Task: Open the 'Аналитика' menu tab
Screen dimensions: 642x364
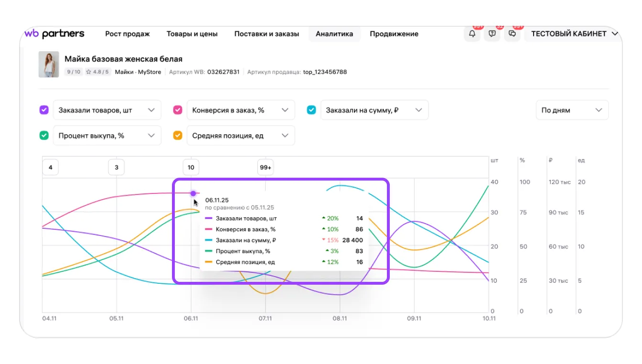Action: coord(334,34)
